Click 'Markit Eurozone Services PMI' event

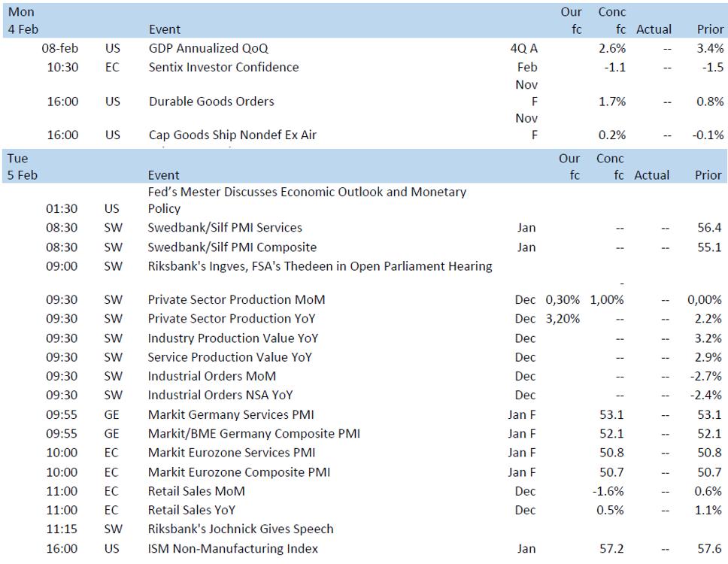click(231, 453)
